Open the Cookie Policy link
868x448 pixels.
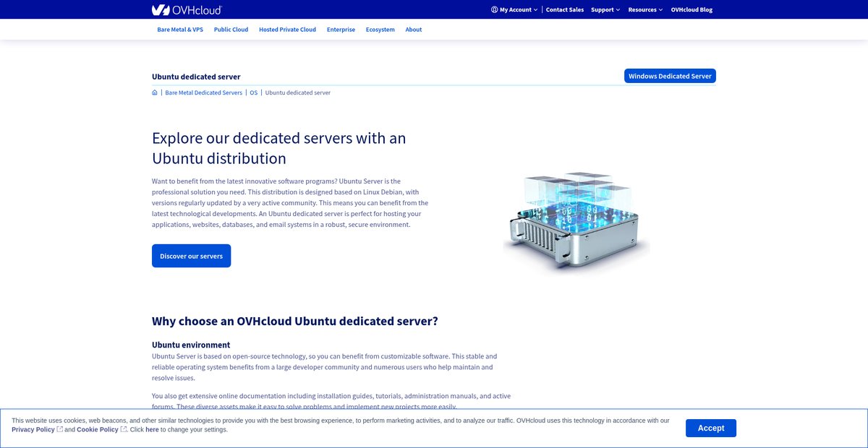coord(98,429)
